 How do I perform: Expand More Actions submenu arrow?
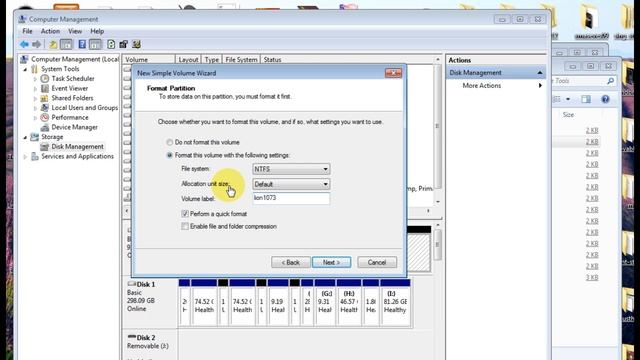[x=540, y=85]
